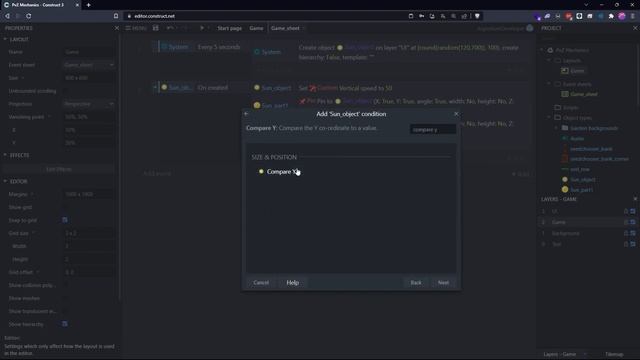The width and height of the screenshot is (640, 360).
Task: Close the Project panel
Action: click(x=635, y=28)
